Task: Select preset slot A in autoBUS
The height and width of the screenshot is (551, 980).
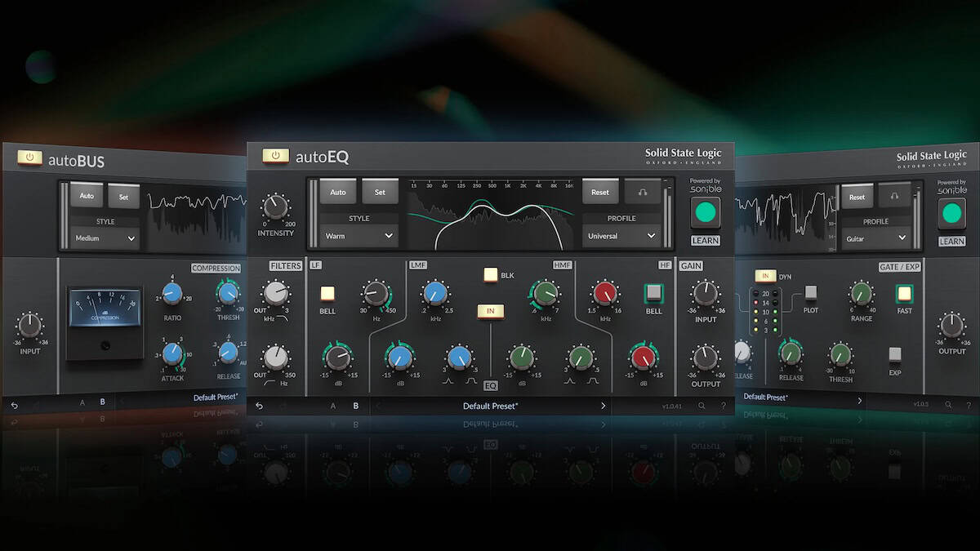Action: pyautogui.click(x=82, y=402)
